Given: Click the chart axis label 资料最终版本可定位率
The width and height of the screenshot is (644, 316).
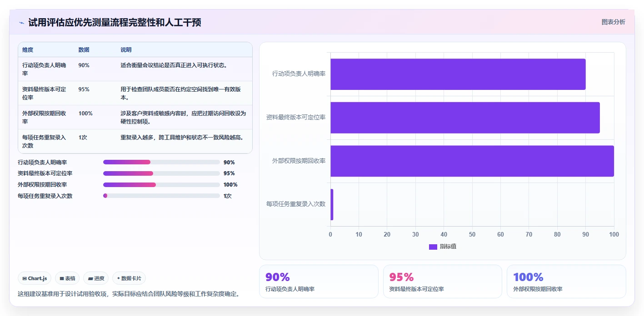Looking at the screenshot, I should (x=296, y=117).
